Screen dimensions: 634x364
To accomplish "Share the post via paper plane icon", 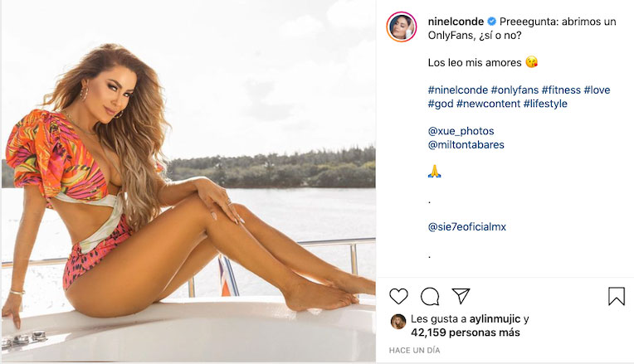I will click(461, 296).
